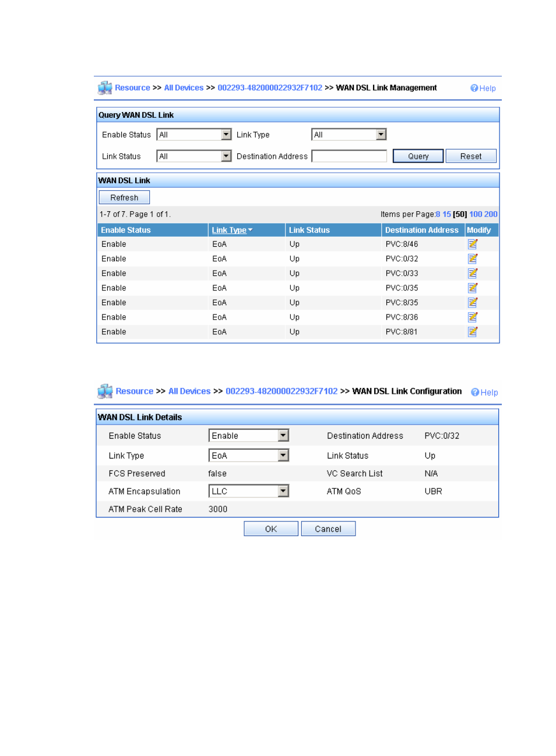The image size is (556, 756).
Task: Sort the table by Link Type column
Action: (232, 230)
